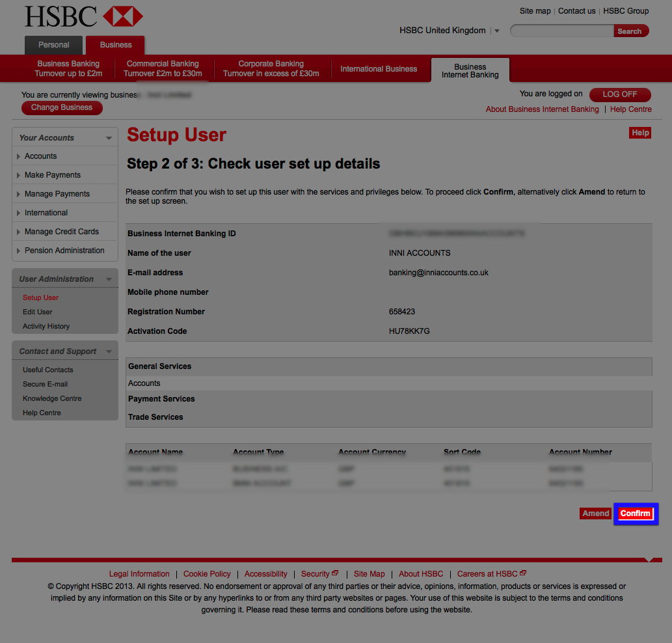Click the Amend button
This screenshot has width=672, height=643.
coord(595,513)
